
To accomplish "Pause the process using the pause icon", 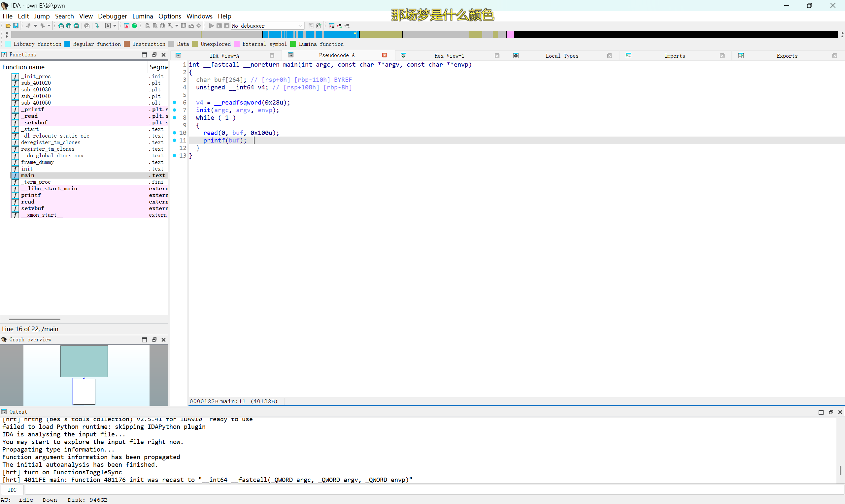I will (219, 25).
